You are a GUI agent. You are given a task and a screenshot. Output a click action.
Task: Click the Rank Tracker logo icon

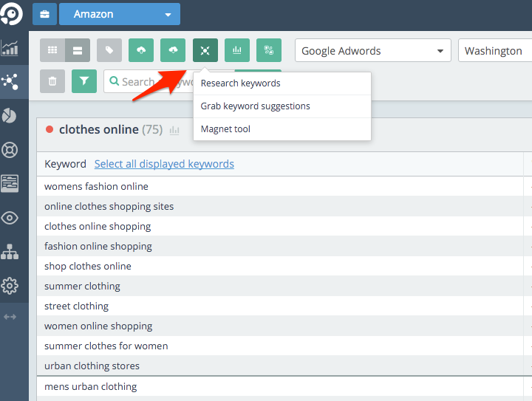click(x=11, y=13)
